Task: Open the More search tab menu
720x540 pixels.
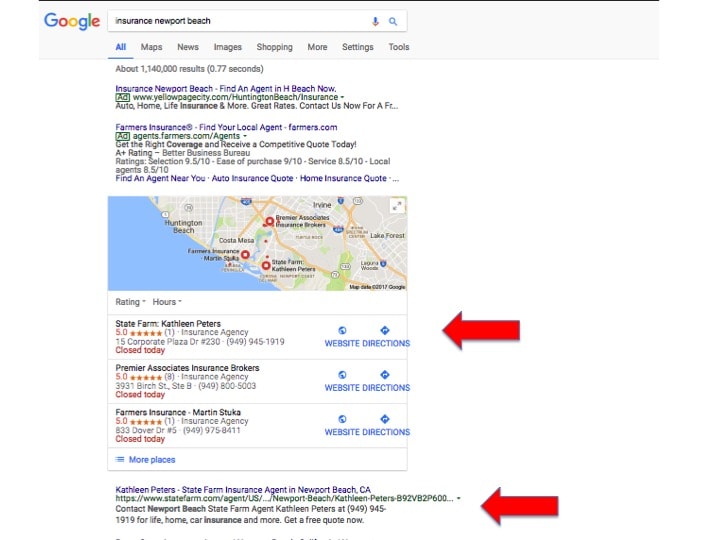Action: pos(317,47)
